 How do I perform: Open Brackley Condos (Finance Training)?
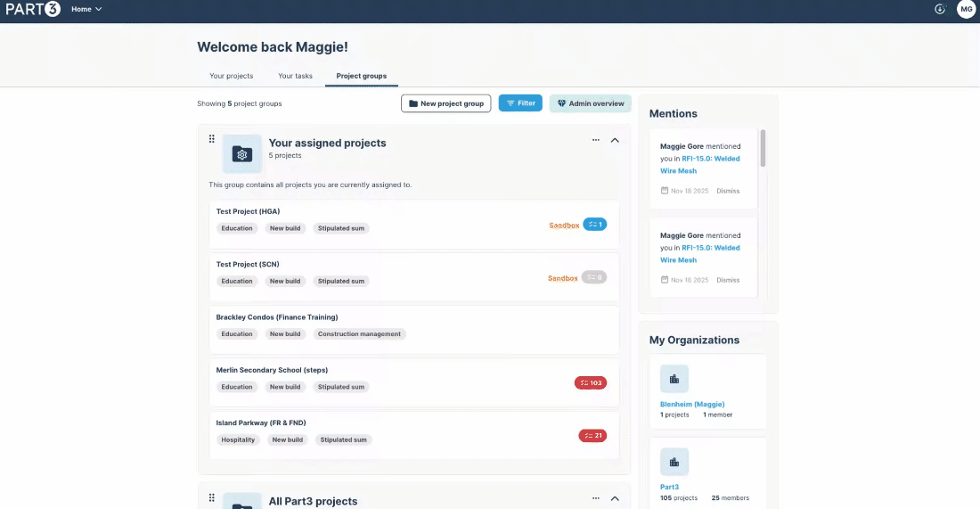[277, 317]
